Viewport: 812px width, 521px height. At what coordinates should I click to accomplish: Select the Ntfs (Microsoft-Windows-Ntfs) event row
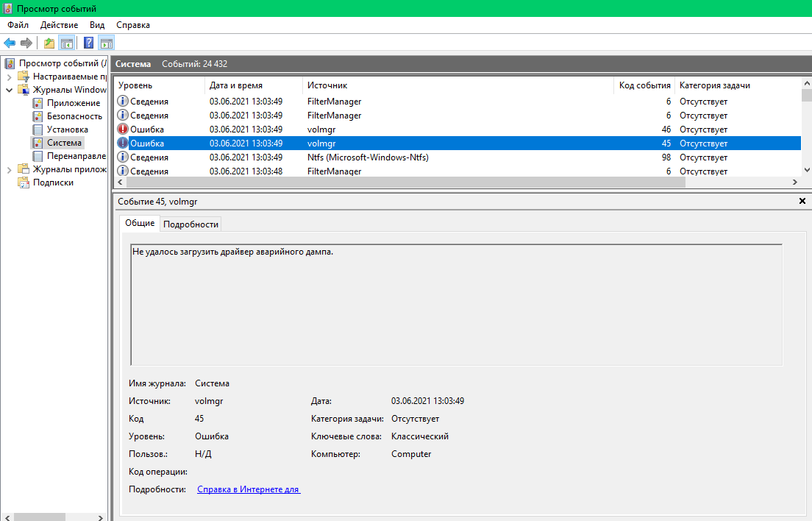[x=457, y=157]
